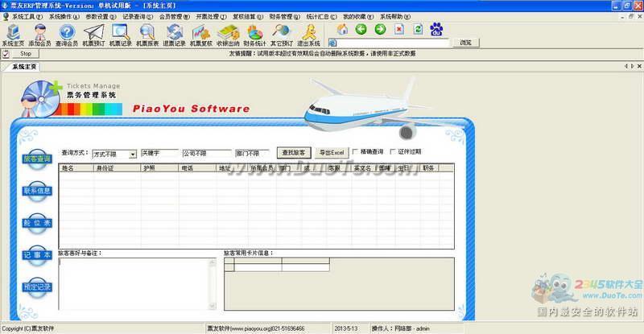
Task: Click the 公司不限 input field
Action: (x=207, y=153)
